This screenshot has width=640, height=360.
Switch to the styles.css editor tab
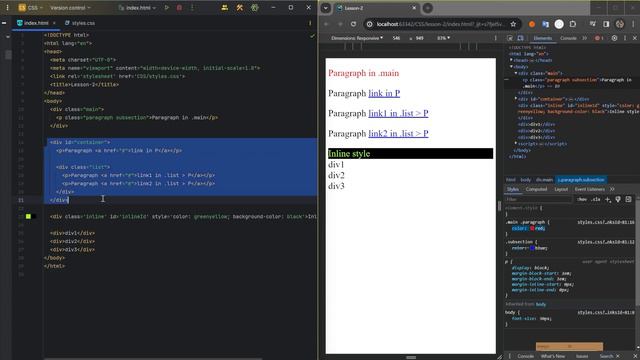[80, 23]
